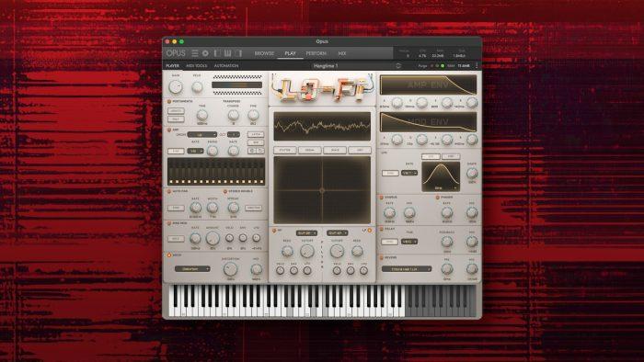Open the Distortion type dropdown

click(x=192, y=269)
